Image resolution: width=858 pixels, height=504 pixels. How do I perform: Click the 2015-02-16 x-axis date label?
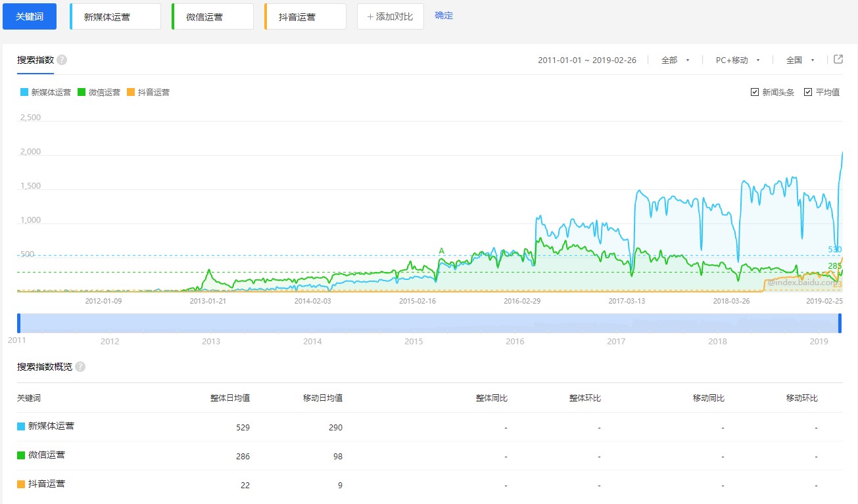click(x=417, y=301)
